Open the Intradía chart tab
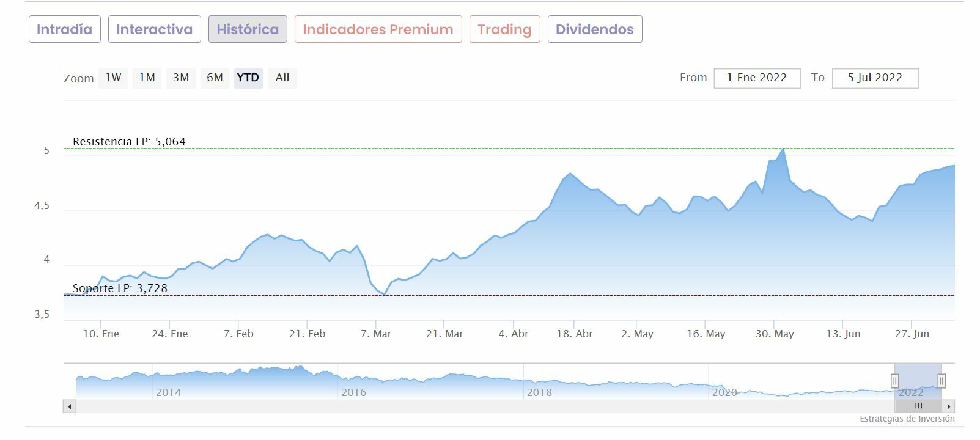The image size is (980, 440). pos(64,29)
